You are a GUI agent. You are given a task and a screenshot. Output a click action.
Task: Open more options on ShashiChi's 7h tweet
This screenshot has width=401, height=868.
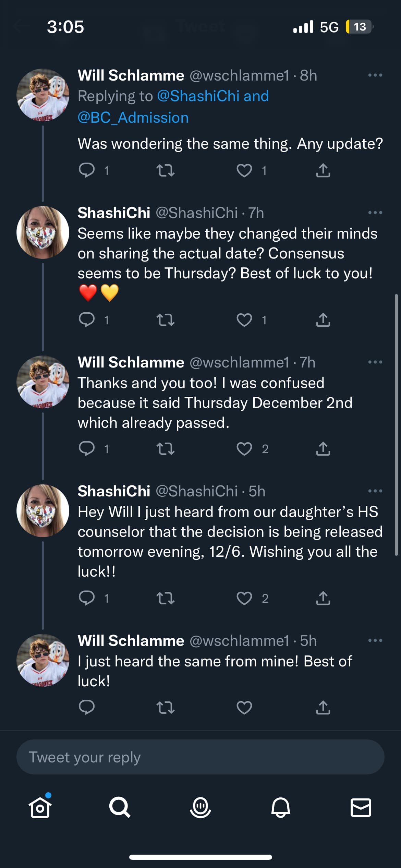coord(375,213)
